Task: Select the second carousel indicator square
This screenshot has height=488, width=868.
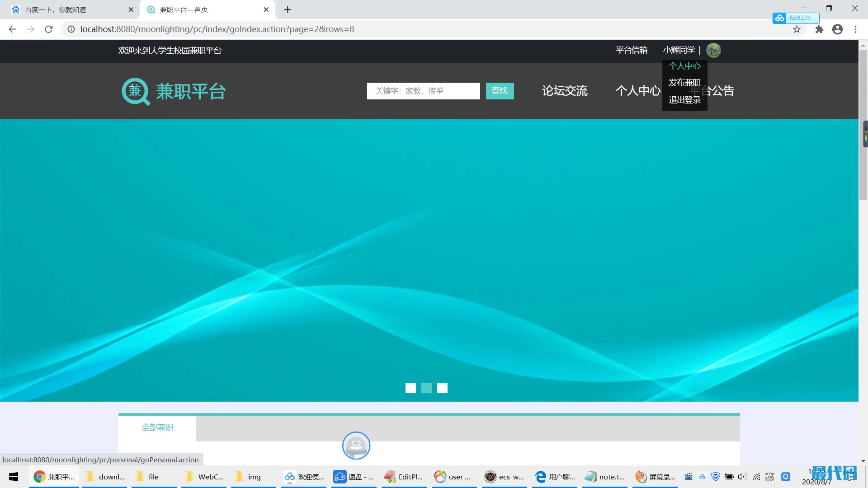Action: (x=426, y=388)
